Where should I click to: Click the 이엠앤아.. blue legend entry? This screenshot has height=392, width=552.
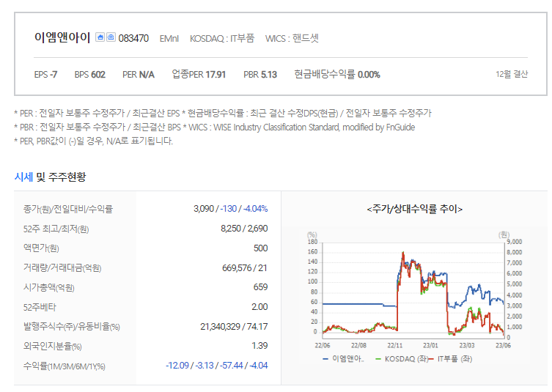(x=344, y=359)
